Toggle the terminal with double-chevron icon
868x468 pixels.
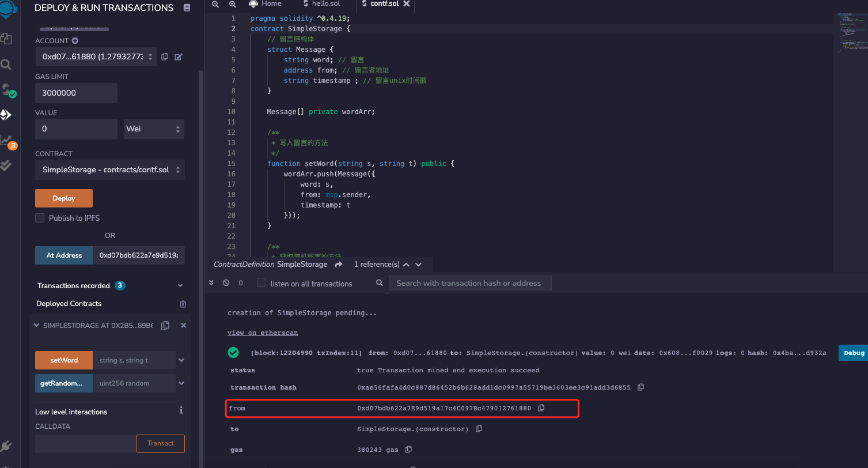[211, 283]
